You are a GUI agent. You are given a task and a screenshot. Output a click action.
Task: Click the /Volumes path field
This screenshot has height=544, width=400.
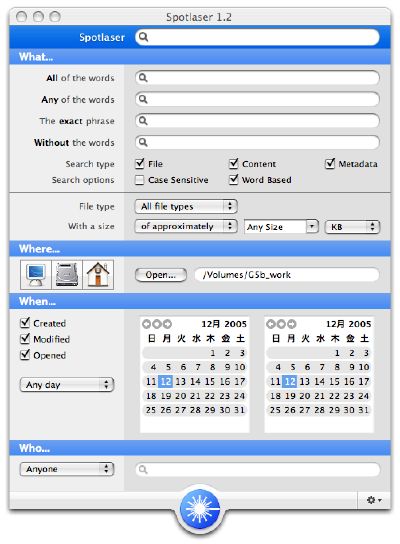coord(287,275)
